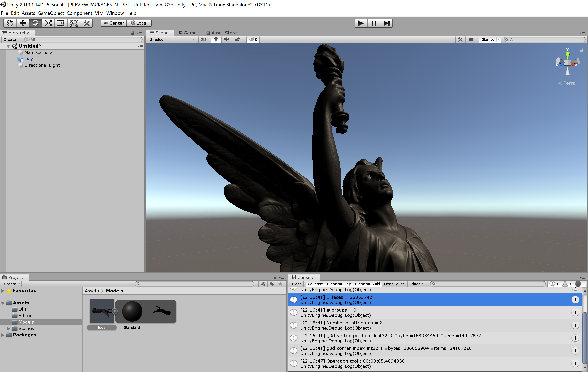Image resolution: width=588 pixels, height=372 pixels.
Task: Clear the console log
Action: point(296,284)
